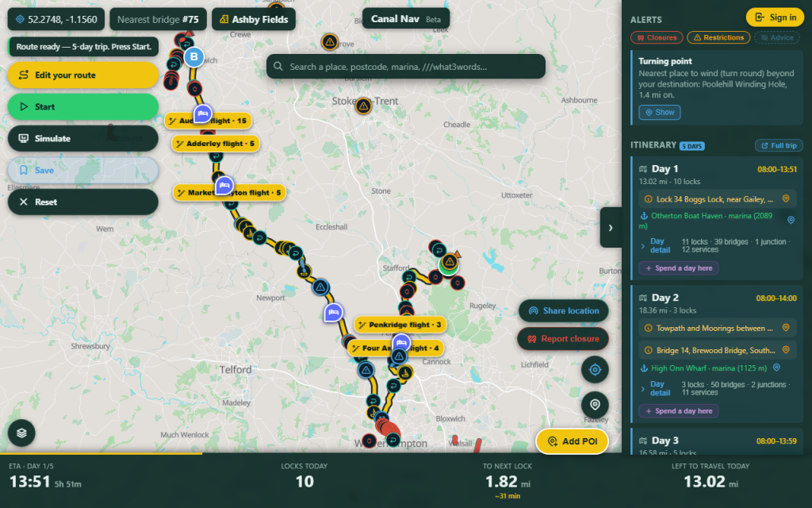The width and height of the screenshot is (812, 508).
Task: Click the overnight bed marker at Market Drayton
Action: tap(224, 185)
